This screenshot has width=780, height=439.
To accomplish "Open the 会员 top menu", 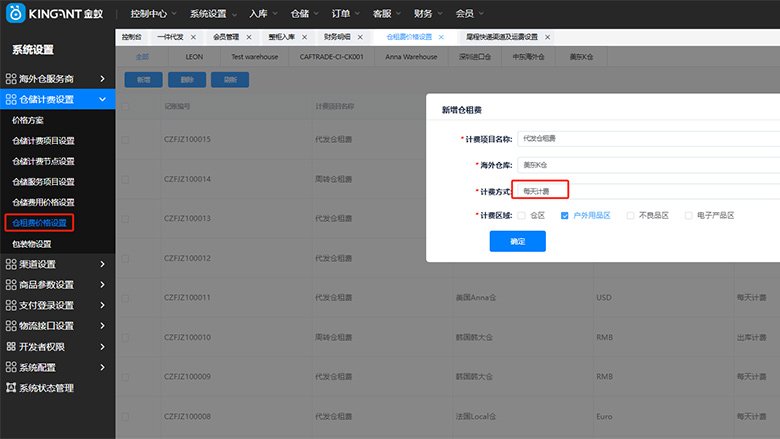I will tap(469, 14).
